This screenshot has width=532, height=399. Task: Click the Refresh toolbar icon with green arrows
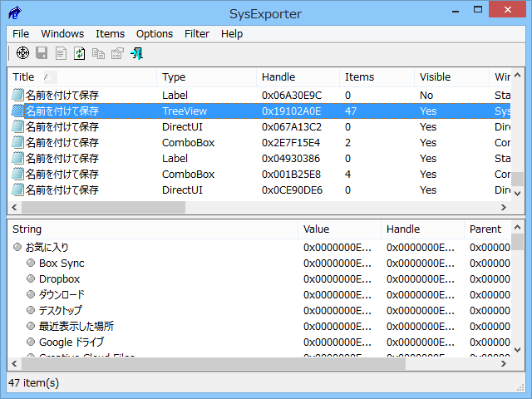click(80, 53)
